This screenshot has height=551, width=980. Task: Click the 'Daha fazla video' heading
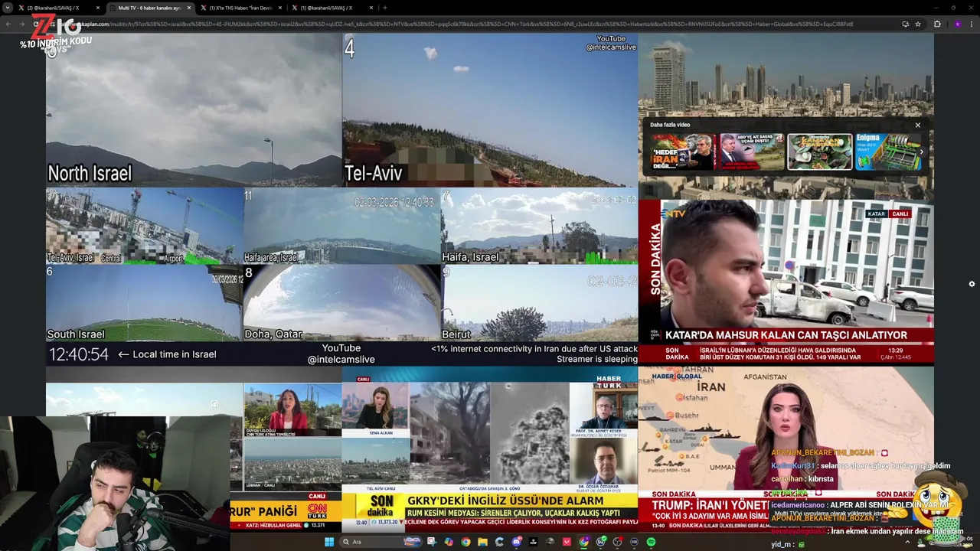[670, 125]
